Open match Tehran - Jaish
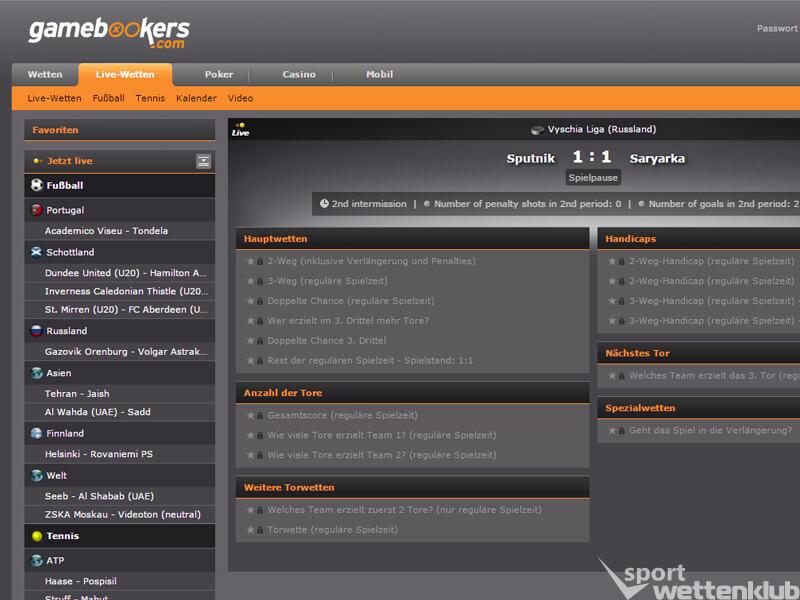 (x=119, y=393)
